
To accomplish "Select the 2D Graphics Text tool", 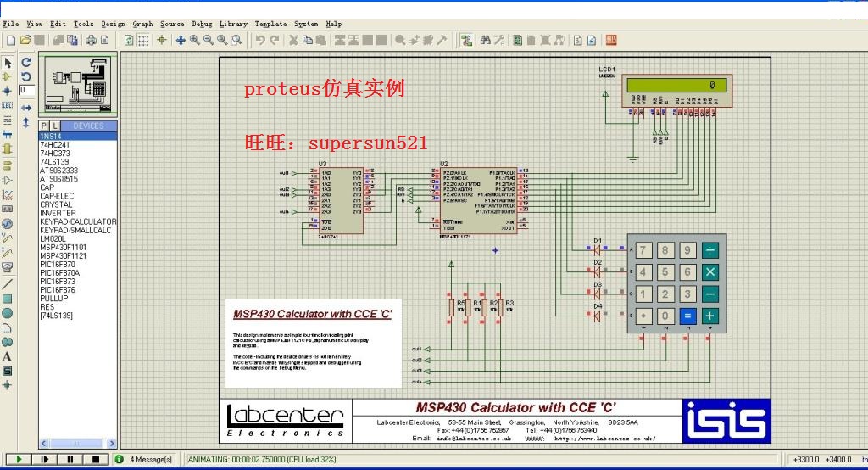I will click(7, 356).
